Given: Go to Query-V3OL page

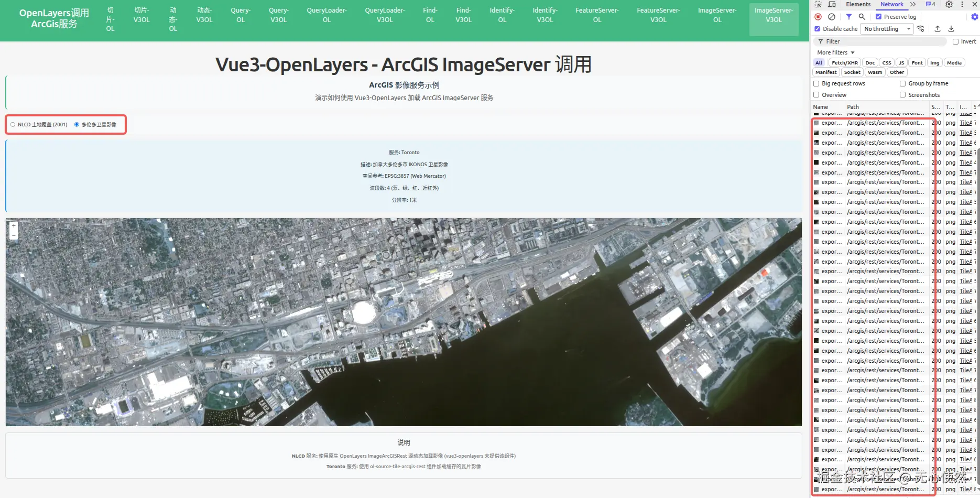Looking at the screenshot, I should [x=279, y=15].
